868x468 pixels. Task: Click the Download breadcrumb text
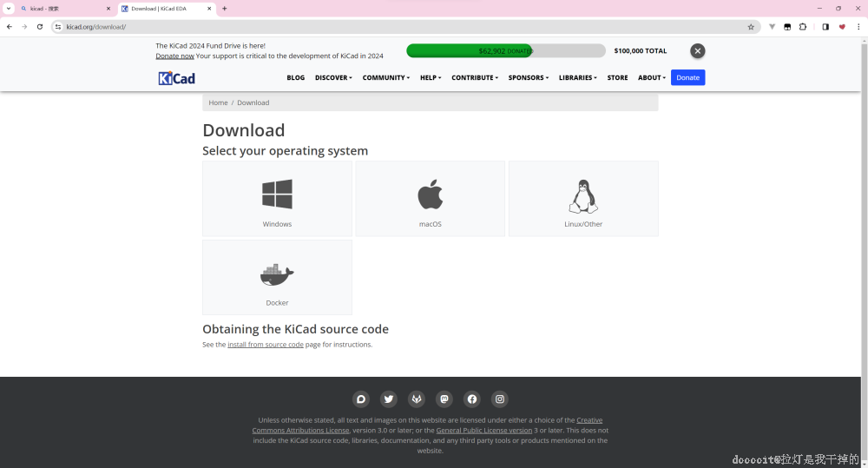pos(253,102)
